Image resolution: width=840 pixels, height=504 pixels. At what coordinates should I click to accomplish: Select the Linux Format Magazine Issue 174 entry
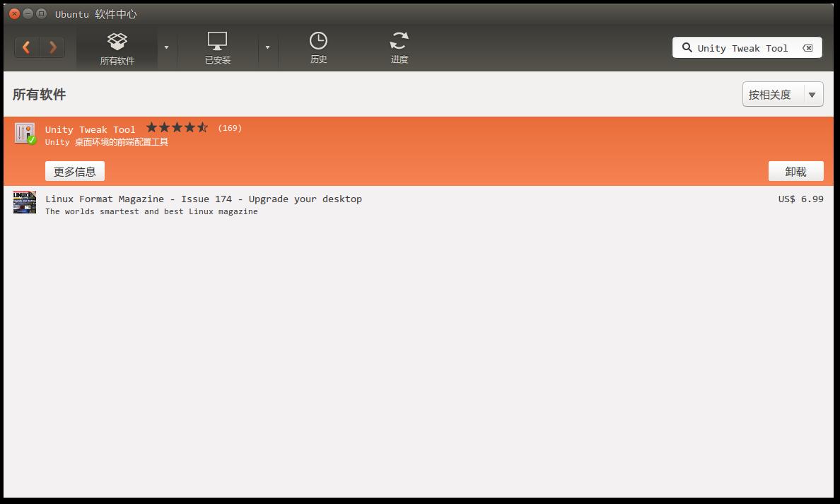(x=204, y=199)
